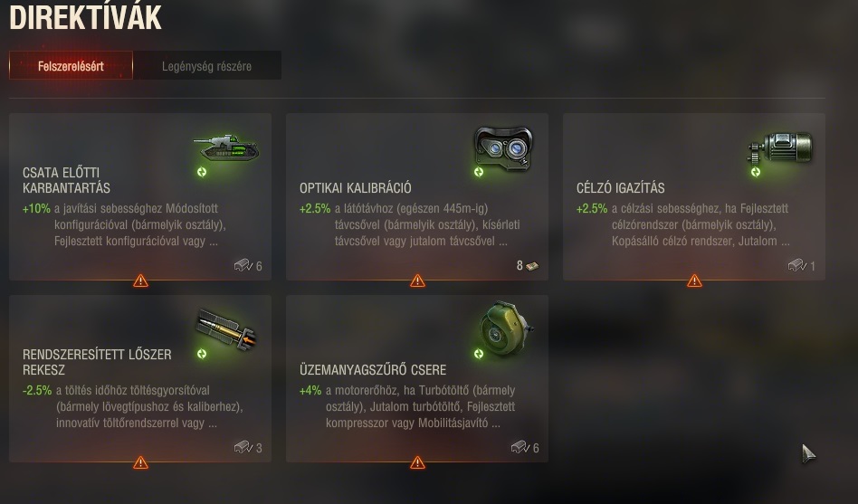Click warning triangle under Csata előtti karbantartás
The image size is (858, 504).
coord(140,281)
